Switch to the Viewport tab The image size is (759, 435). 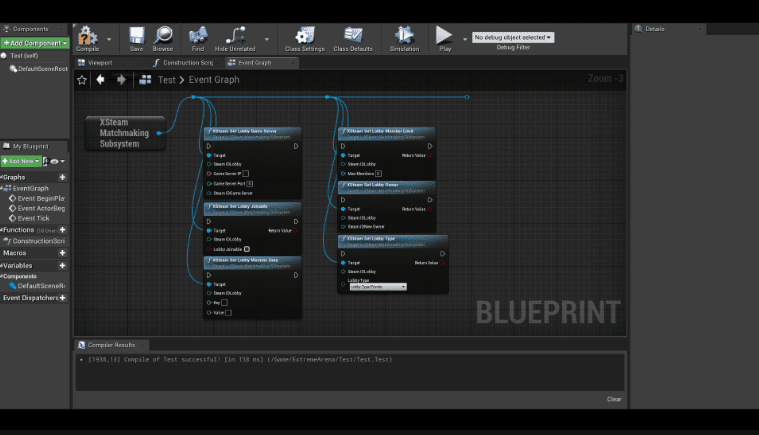(x=100, y=62)
